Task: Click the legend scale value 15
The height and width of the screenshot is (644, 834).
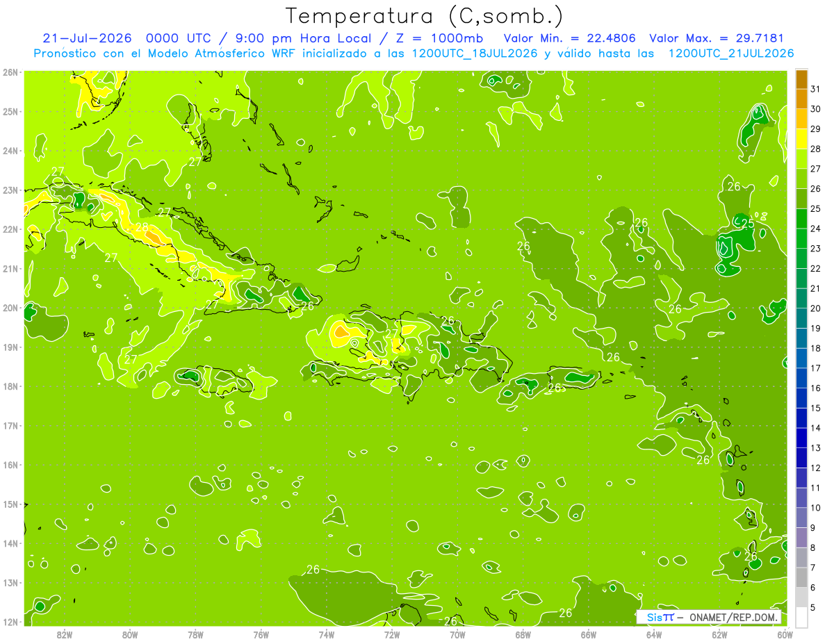Action: click(x=815, y=408)
